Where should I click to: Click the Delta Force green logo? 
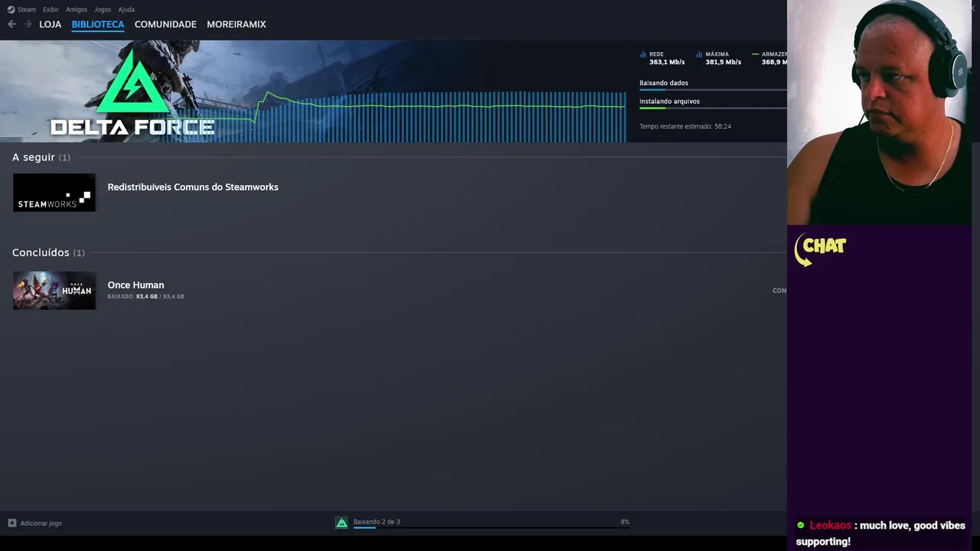pos(133,82)
